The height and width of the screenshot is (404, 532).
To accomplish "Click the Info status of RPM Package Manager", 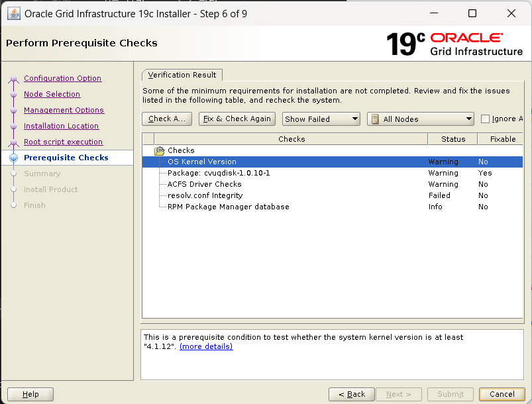I will (435, 207).
